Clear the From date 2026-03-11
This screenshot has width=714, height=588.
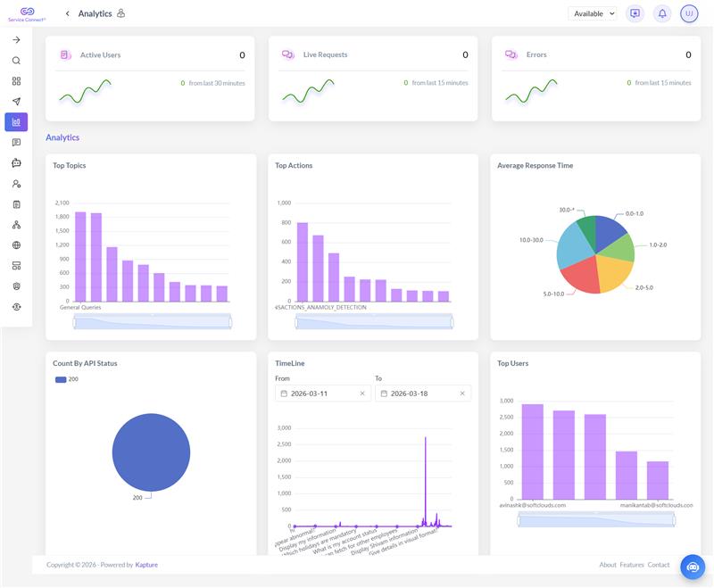(x=362, y=393)
